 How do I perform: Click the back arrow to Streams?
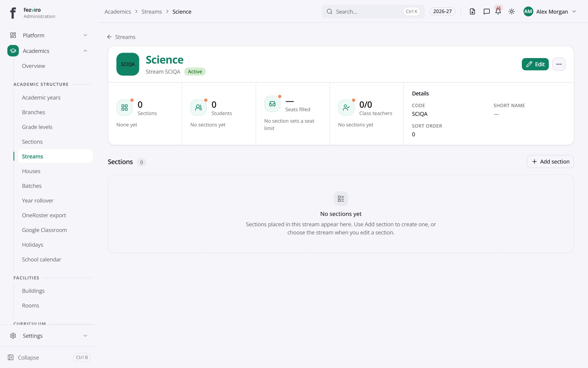[109, 37]
